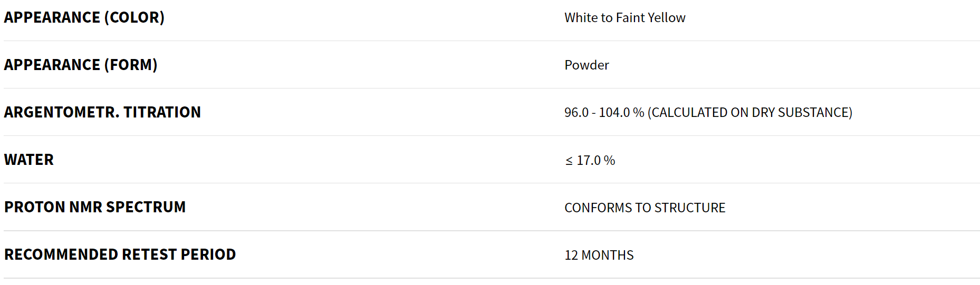The image size is (980, 285).
Task: Click the RECOMMENDED RETEST PERIOD label
Action: pos(120,254)
